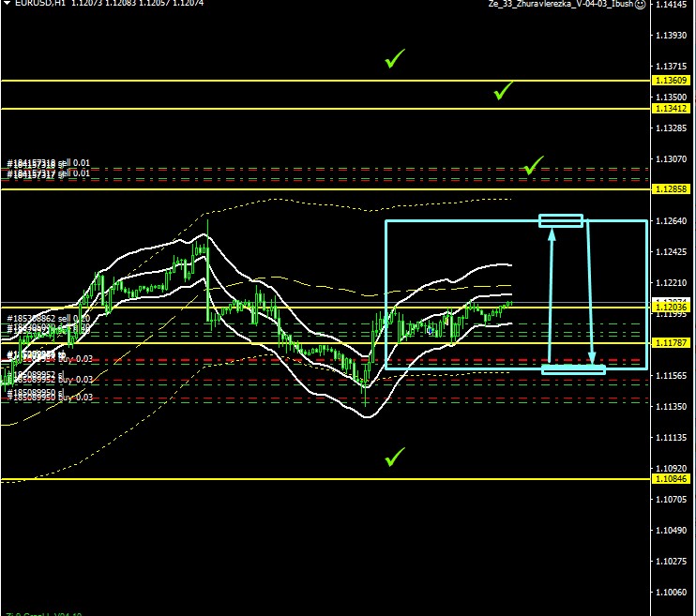Image resolution: width=696 pixels, height=616 pixels.
Task: Click the 1.13930 price scale value
Action: 672,35
